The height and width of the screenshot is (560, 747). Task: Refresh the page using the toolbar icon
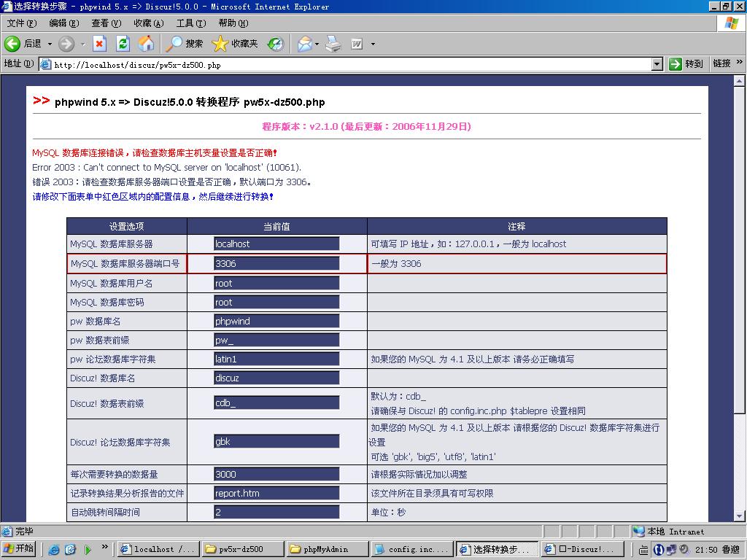[x=123, y=44]
